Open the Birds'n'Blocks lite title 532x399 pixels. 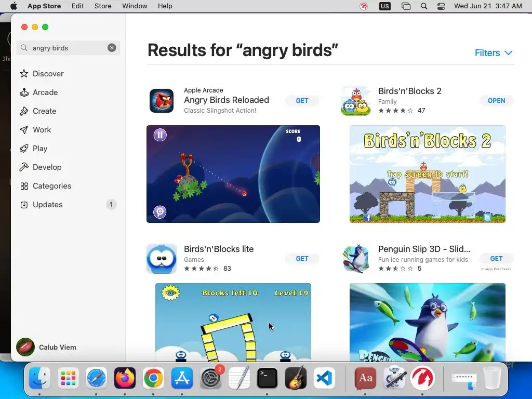pos(219,249)
